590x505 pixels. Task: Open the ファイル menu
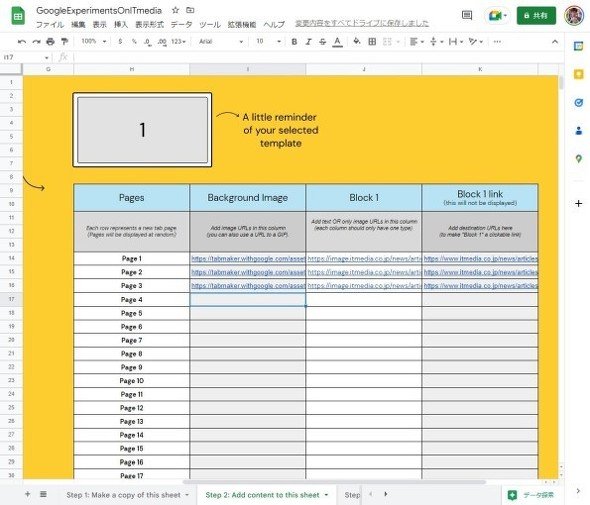pos(50,24)
